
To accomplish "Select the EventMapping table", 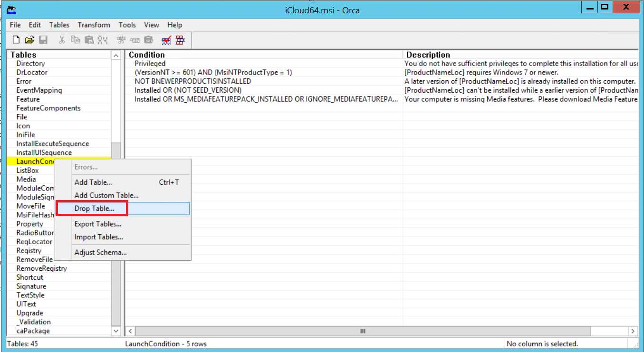I will click(x=39, y=90).
